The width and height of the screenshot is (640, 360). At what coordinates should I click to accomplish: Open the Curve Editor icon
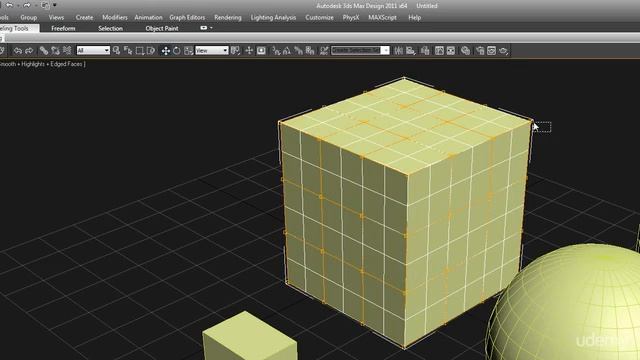pyautogui.click(x=439, y=51)
